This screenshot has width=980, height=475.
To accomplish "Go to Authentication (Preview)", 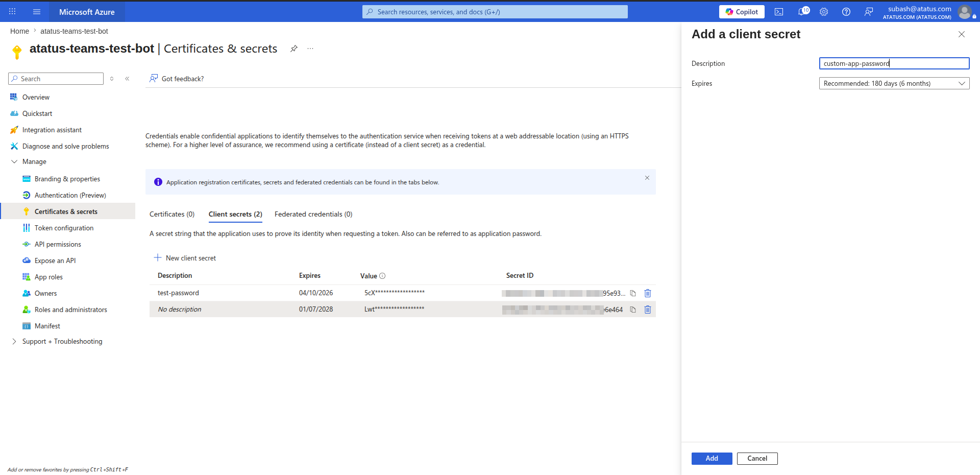I will [70, 195].
